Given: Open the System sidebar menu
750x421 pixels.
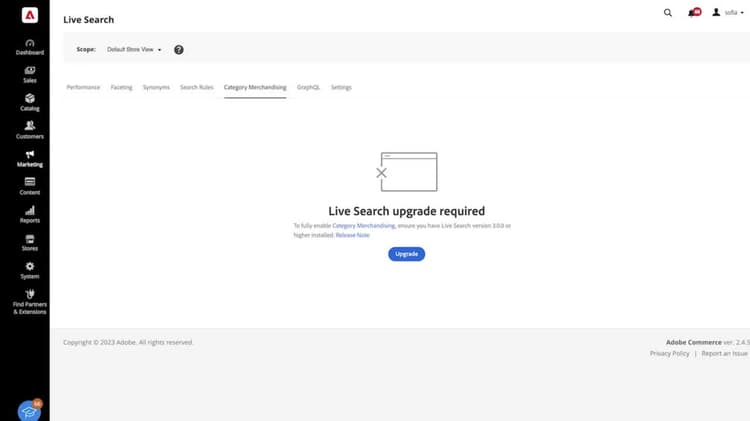Looking at the screenshot, I should click(x=30, y=270).
